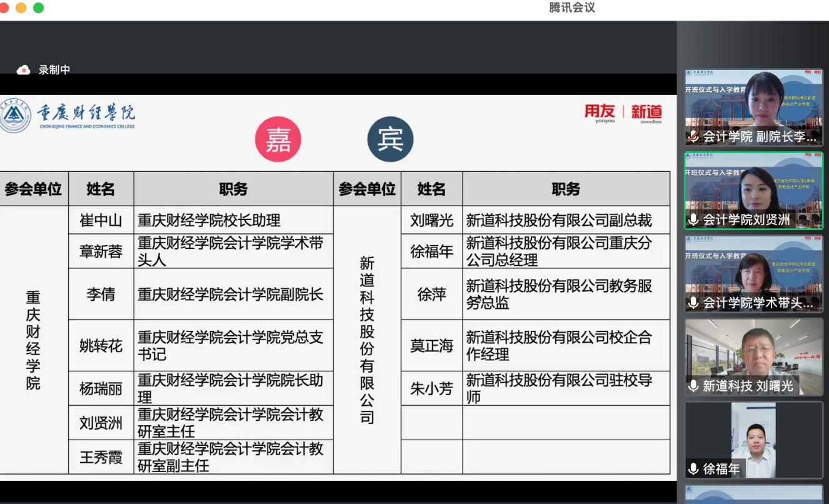Click the dark blue 宾 circle badge

coord(390,139)
